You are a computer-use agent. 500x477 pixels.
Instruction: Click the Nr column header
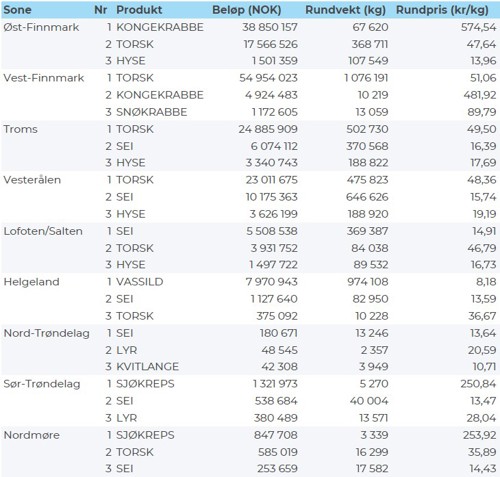[100, 10]
